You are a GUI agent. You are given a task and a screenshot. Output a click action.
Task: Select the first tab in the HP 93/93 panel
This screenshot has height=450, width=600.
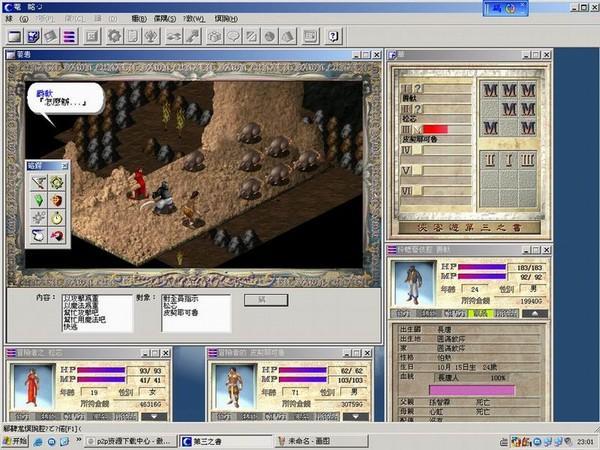[22, 417]
